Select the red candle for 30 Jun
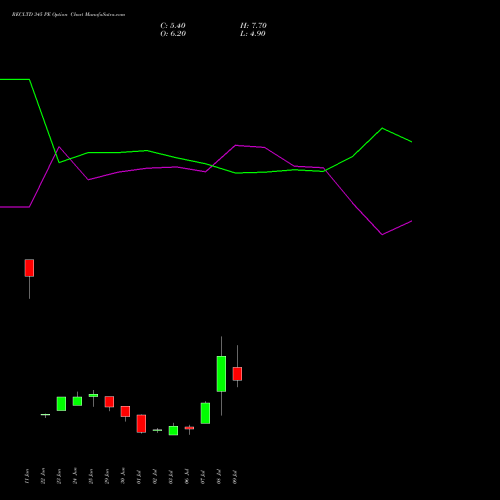The width and height of the screenshot is (500, 500). coord(125,411)
